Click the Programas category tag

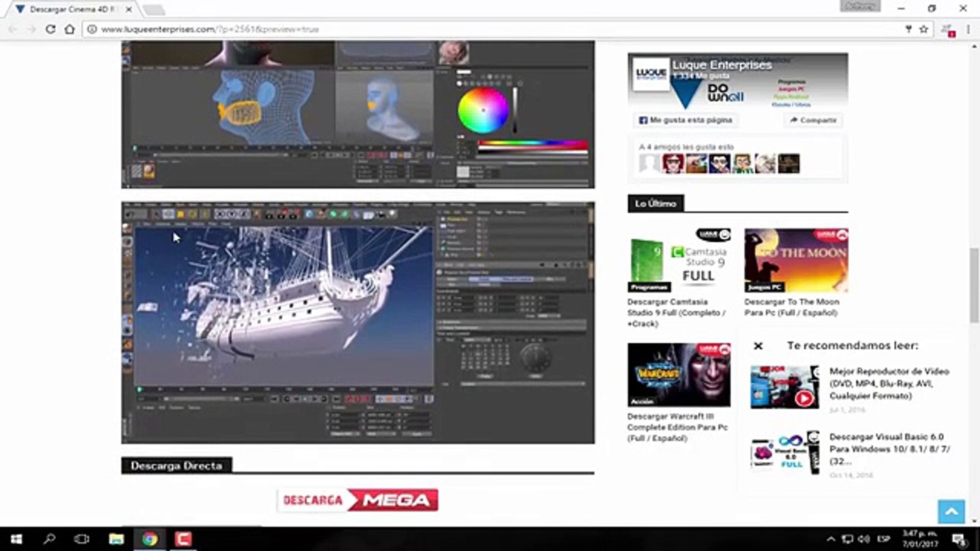(649, 287)
